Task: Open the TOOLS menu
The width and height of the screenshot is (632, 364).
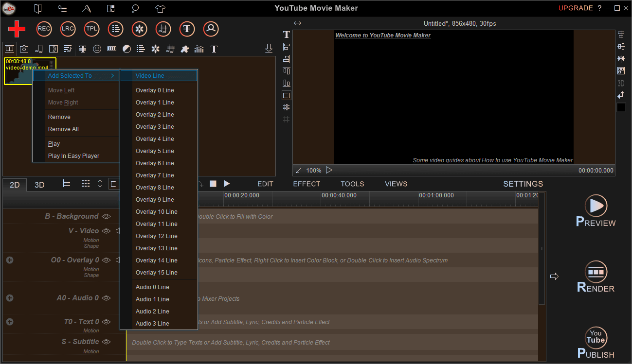Action: (x=352, y=184)
